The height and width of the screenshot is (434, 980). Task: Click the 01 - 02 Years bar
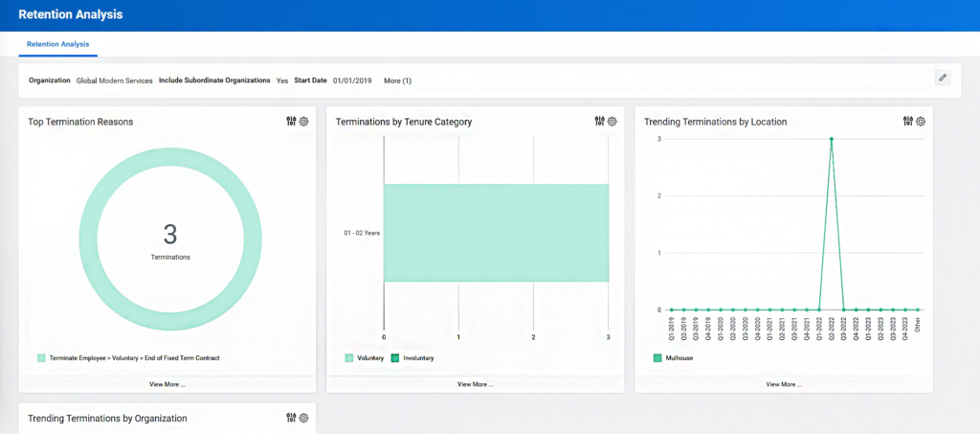(496, 233)
